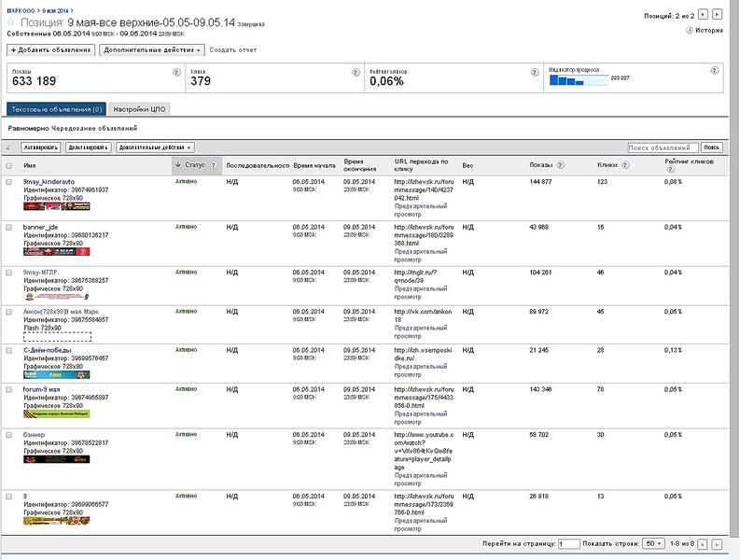Viewport: 740px width, 560px height.
Task: Open top Дополнительные действия dropdown
Action: [x=152, y=50]
